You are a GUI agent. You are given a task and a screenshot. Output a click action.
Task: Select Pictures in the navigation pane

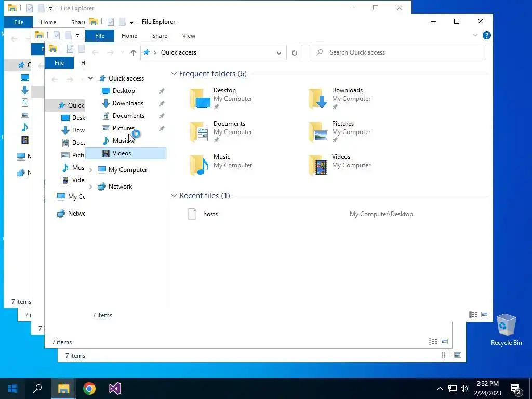pos(124,128)
